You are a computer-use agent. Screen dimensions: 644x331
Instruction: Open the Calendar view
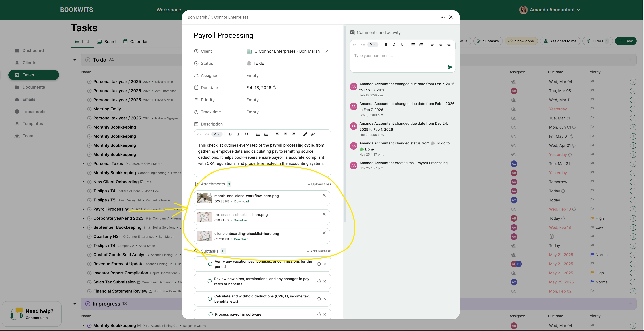tap(136, 41)
